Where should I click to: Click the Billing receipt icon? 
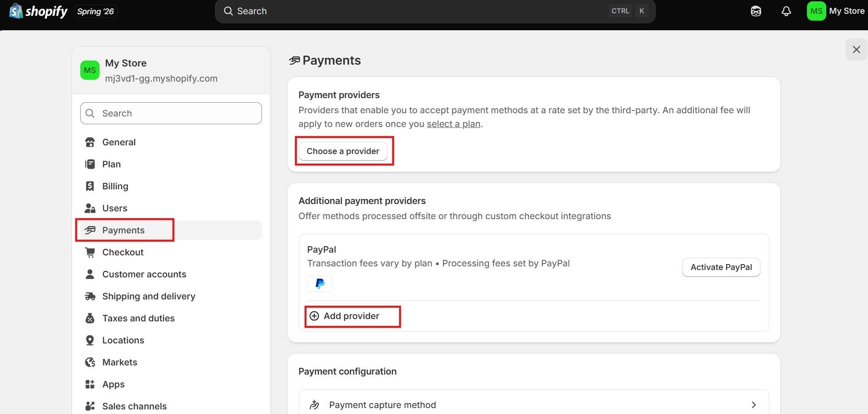click(x=90, y=186)
